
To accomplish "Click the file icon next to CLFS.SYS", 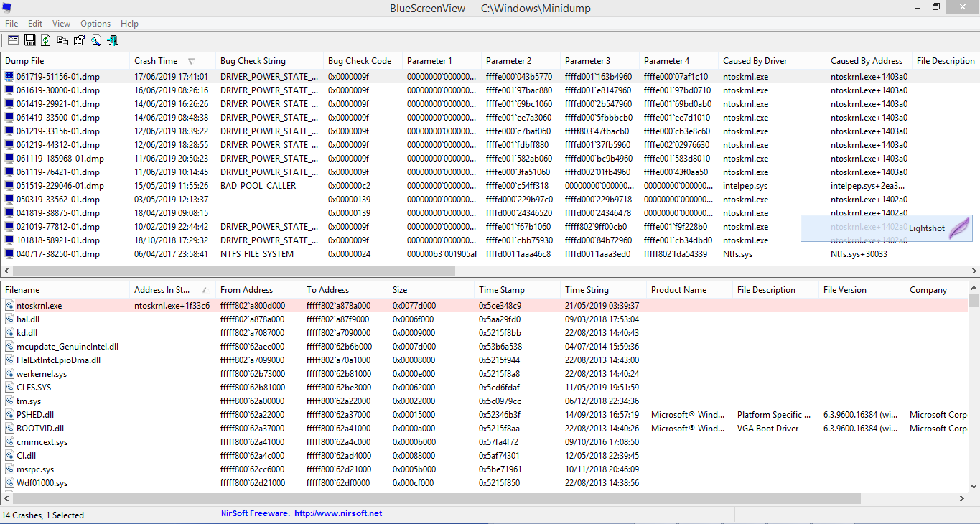I will (x=9, y=388).
